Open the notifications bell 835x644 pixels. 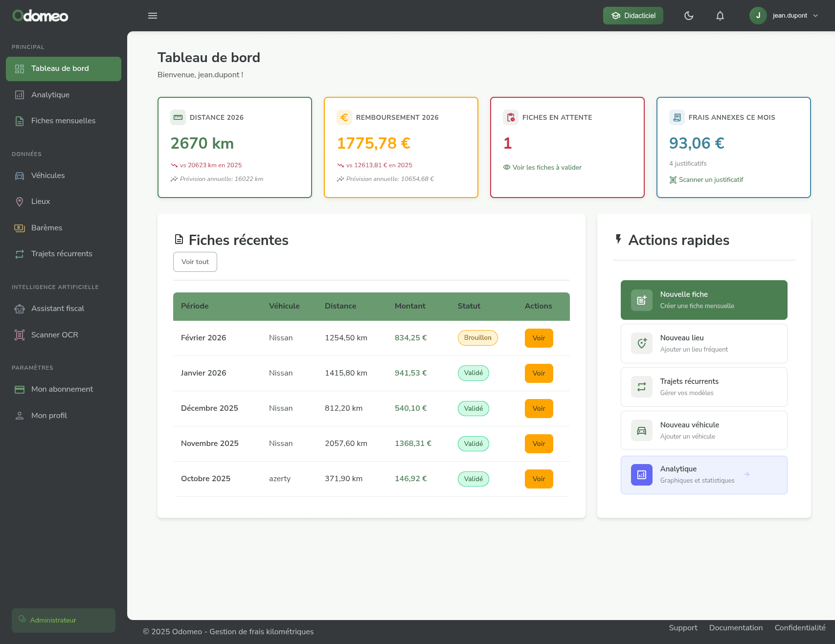click(x=720, y=16)
